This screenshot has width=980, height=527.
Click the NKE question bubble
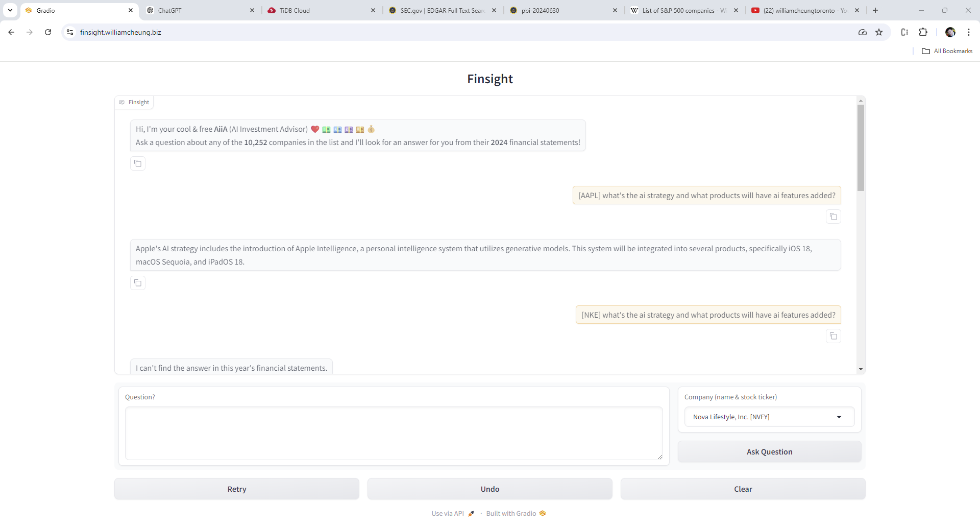point(708,315)
